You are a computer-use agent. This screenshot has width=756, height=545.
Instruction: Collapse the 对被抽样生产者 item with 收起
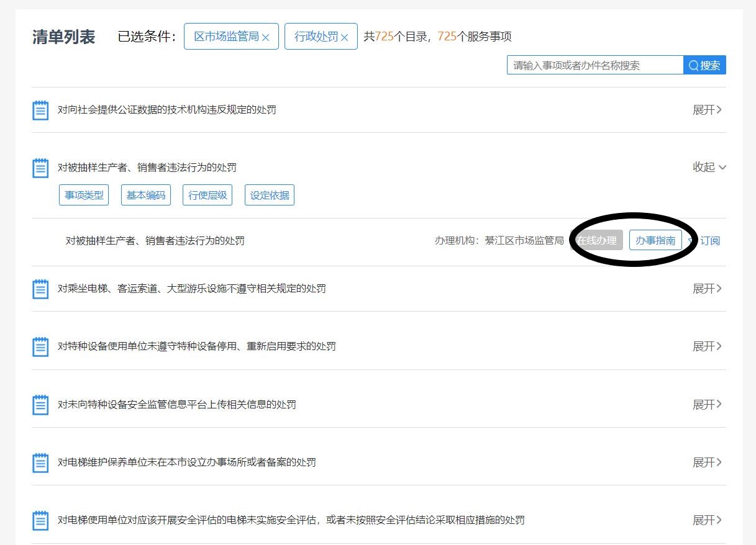709,167
